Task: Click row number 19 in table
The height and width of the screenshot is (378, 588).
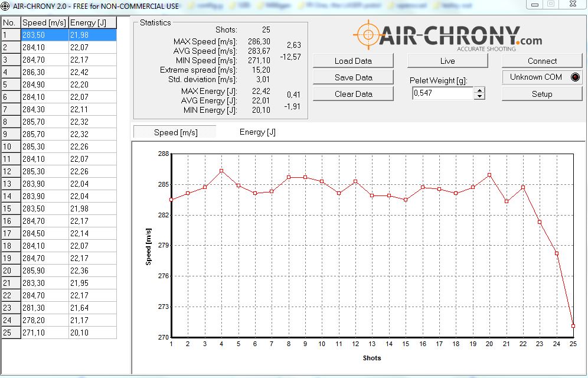Action: pos(11,258)
